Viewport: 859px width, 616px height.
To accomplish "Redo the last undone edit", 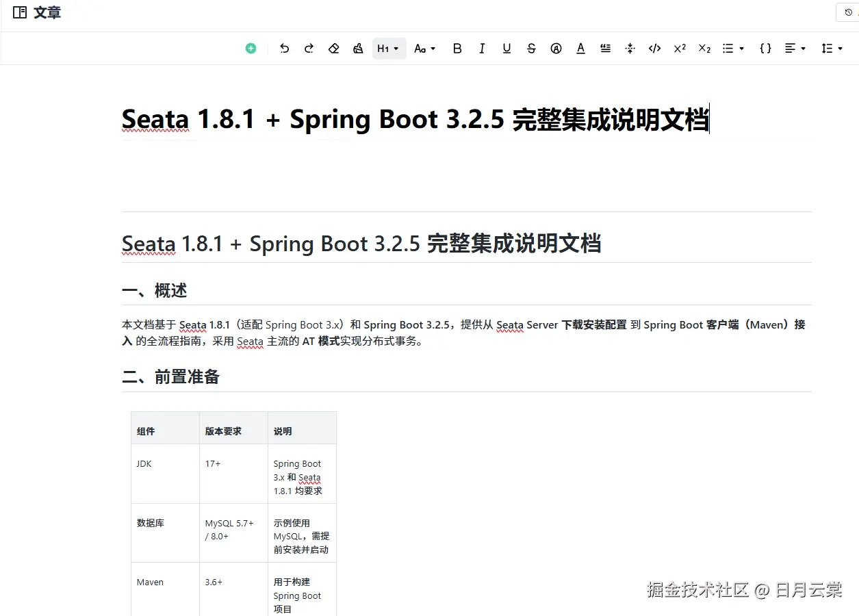I will click(309, 49).
